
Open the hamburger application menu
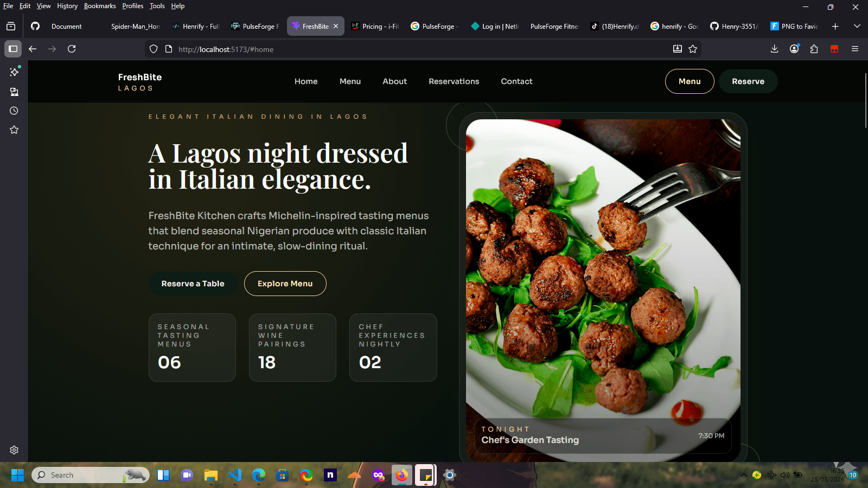(855, 49)
